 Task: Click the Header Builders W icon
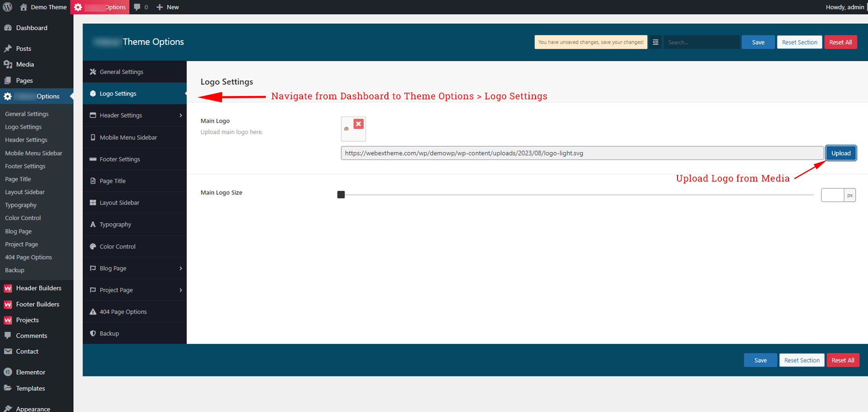8,288
